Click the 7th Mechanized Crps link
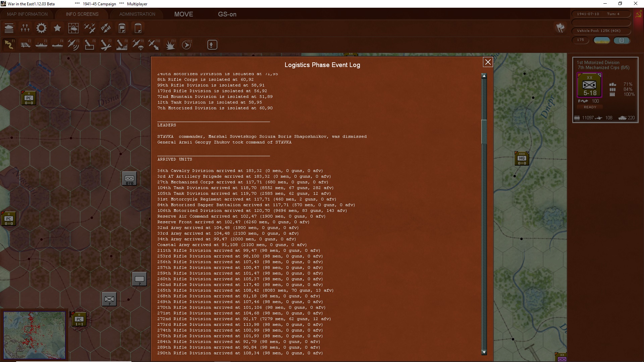The image size is (644, 362). [604, 67]
